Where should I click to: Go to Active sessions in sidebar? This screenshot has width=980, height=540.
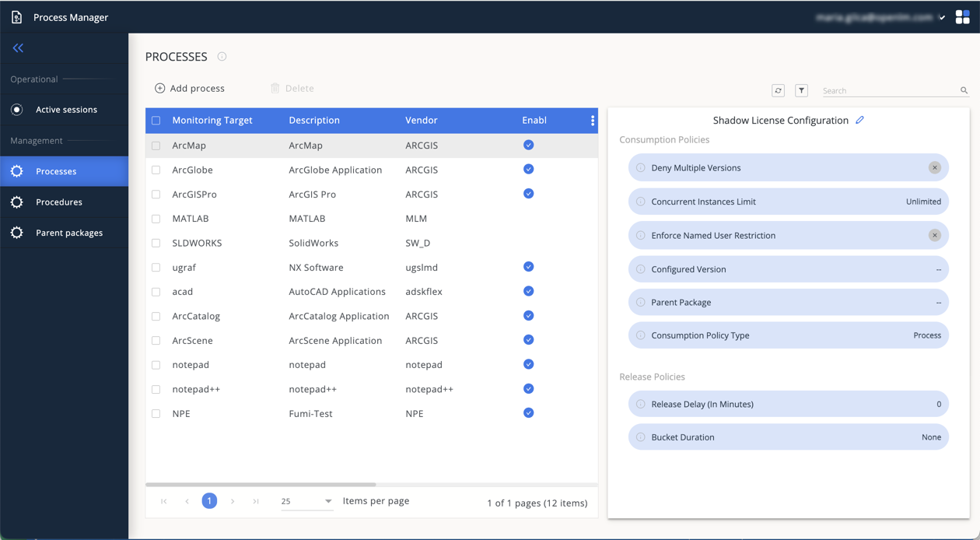coord(66,110)
